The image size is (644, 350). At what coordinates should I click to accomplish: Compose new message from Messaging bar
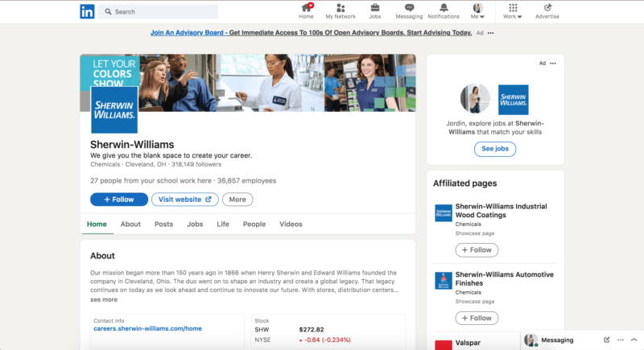607,340
